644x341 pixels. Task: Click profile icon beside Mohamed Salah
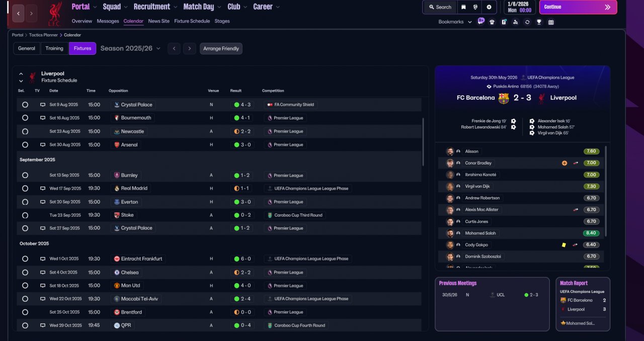pyautogui.click(x=458, y=233)
